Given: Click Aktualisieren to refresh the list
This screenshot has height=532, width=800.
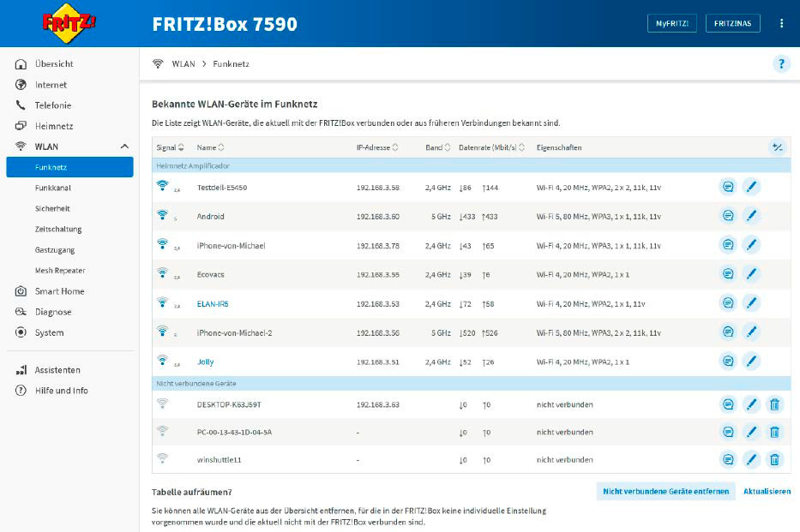Looking at the screenshot, I should click(x=767, y=491).
